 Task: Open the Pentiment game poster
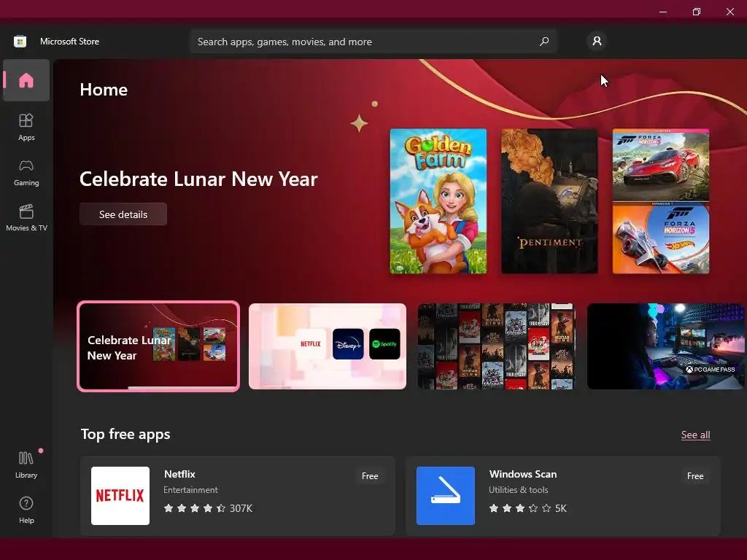point(549,201)
